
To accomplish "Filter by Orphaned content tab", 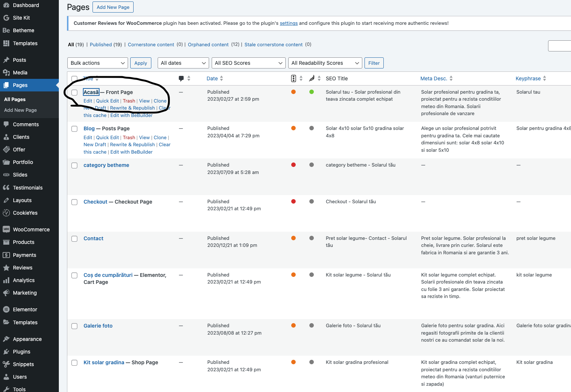I will (208, 44).
